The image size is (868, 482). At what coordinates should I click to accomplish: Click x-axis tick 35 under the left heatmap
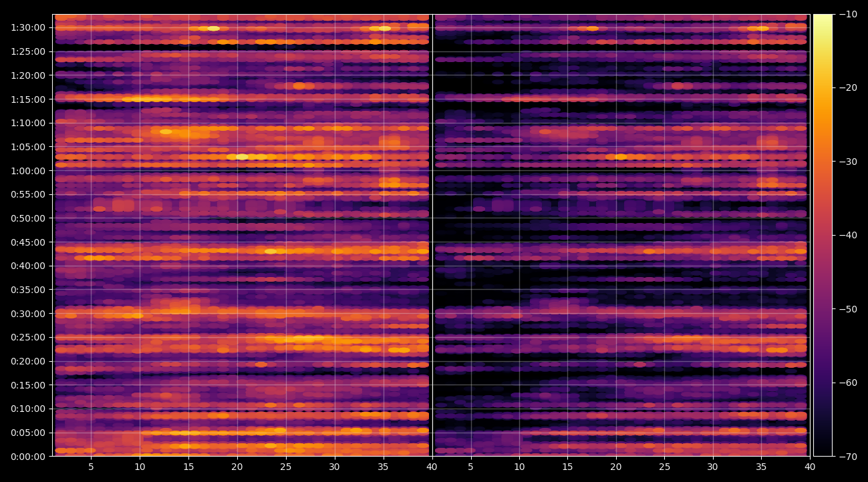(x=383, y=467)
